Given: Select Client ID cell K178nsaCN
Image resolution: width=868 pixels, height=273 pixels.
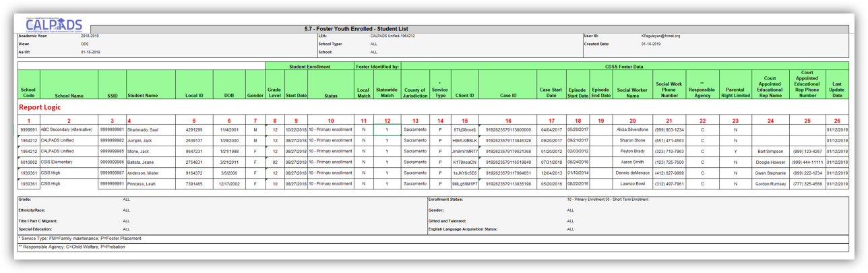Looking at the screenshot, I should pos(464,162).
